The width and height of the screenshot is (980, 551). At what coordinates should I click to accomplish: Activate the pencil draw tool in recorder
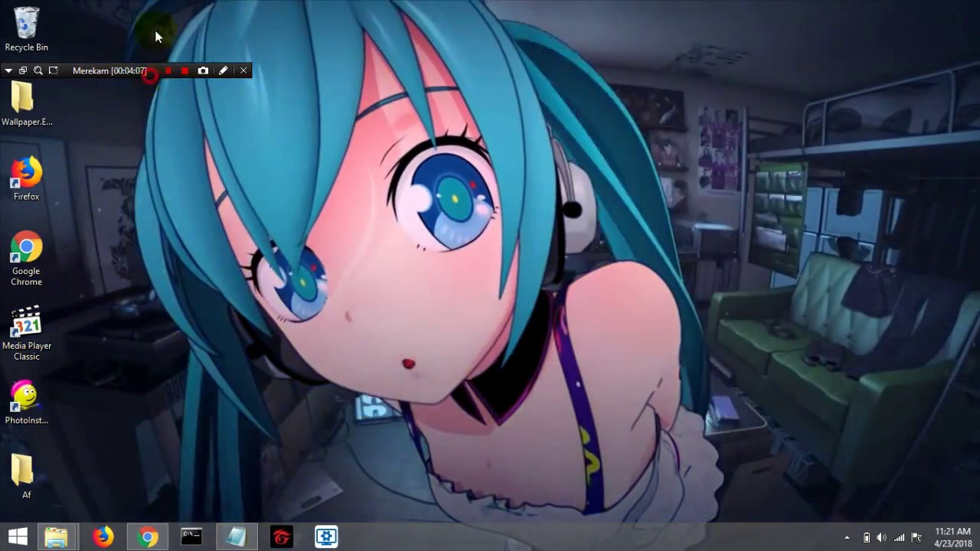tap(223, 70)
